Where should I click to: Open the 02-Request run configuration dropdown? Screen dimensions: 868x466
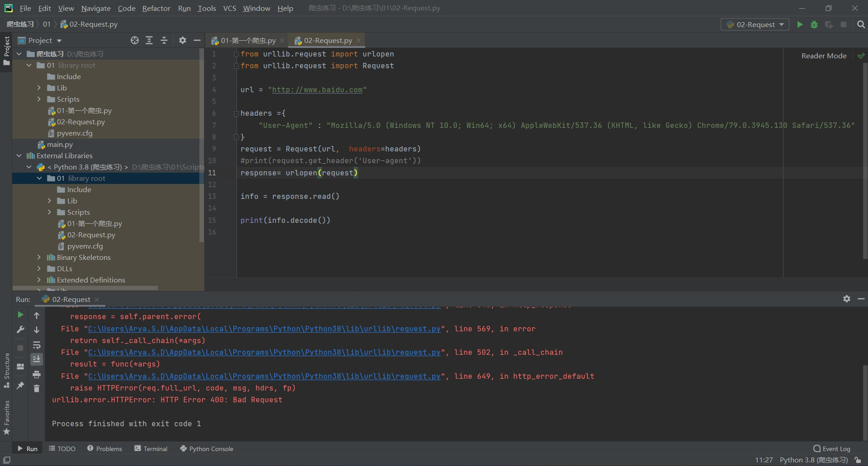(755, 24)
